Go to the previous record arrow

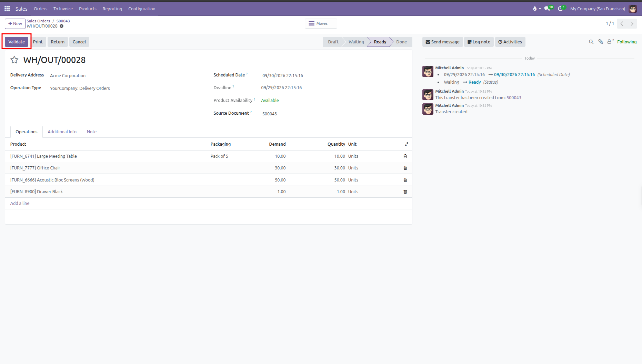(x=622, y=24)
